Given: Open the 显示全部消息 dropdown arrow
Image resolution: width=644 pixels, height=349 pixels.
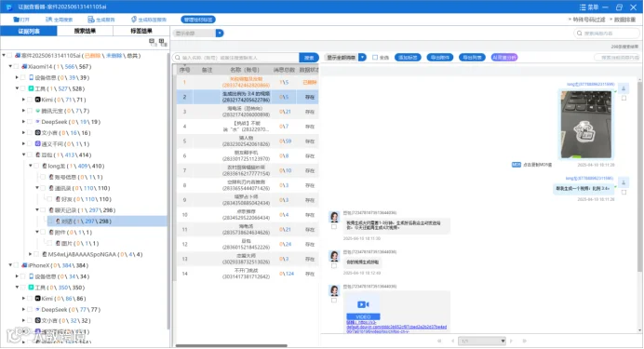Looking at the screenshot, I should (362, 58).
